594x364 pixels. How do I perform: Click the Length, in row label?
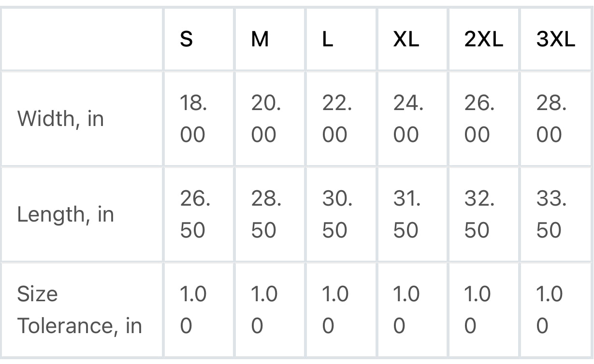pos(65,214)
